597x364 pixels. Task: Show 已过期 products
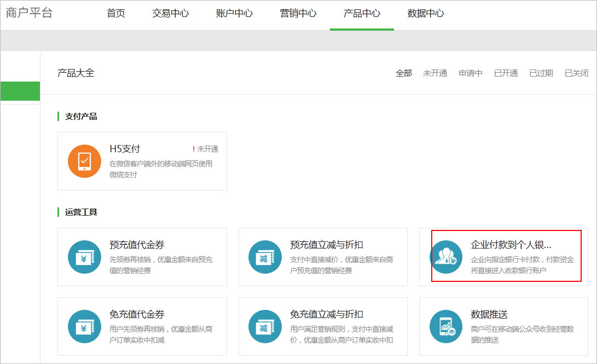(541, 73)
